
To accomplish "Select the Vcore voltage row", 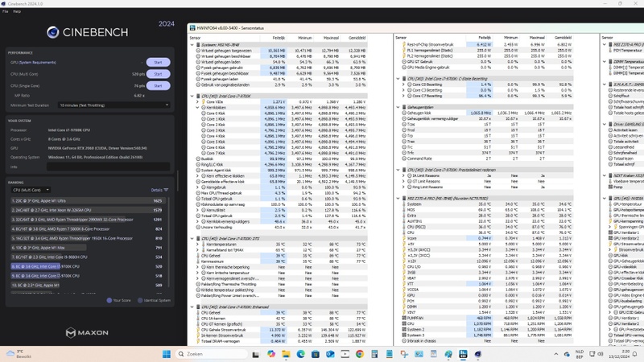I will [487, 238].
